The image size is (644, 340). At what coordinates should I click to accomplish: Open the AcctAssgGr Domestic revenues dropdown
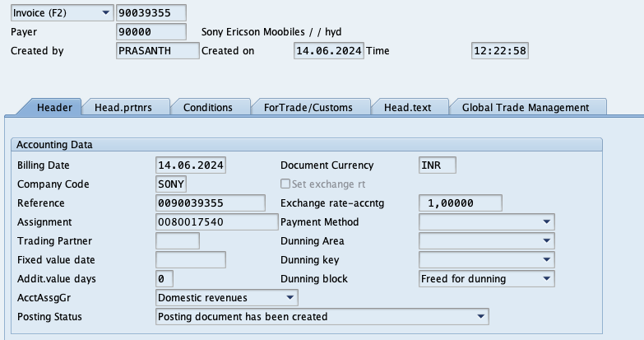pyautogui.click(x=290, y=297)
